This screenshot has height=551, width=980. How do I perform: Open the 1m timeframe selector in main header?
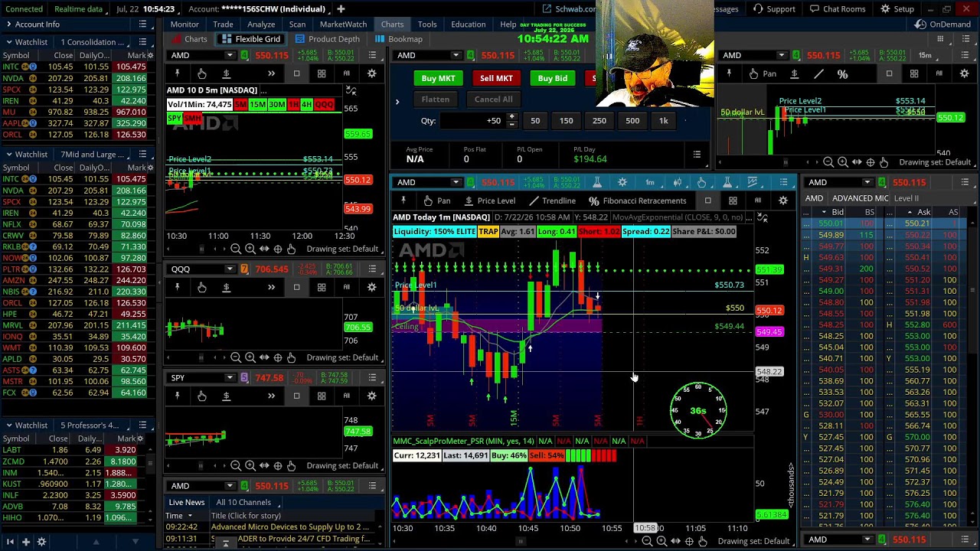[649, 182]
